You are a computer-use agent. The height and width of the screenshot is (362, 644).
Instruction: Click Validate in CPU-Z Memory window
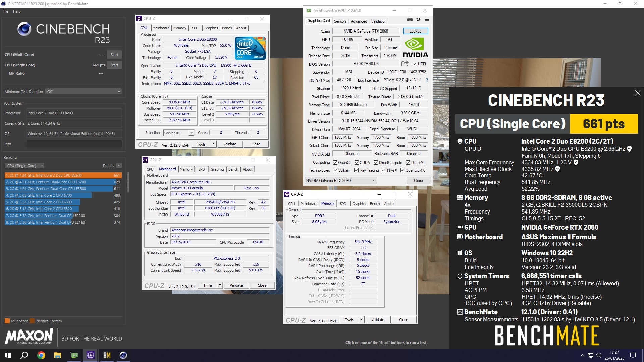point(378,320)
